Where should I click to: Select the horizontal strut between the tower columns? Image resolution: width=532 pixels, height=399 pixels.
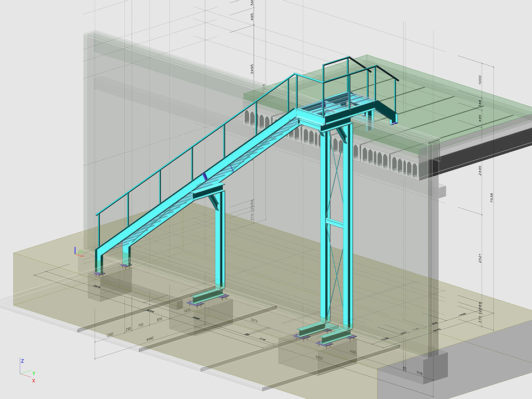[x=334, y=222]
